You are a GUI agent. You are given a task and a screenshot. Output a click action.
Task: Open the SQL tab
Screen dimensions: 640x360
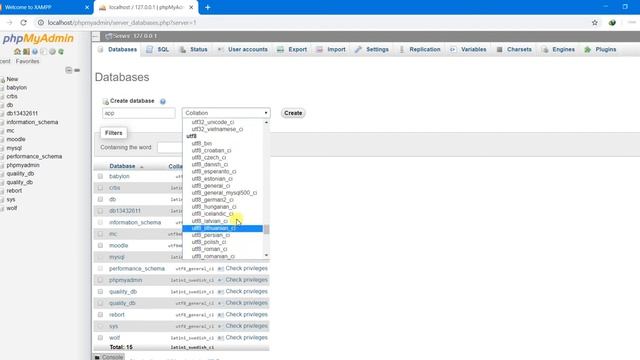click(158, 49)
